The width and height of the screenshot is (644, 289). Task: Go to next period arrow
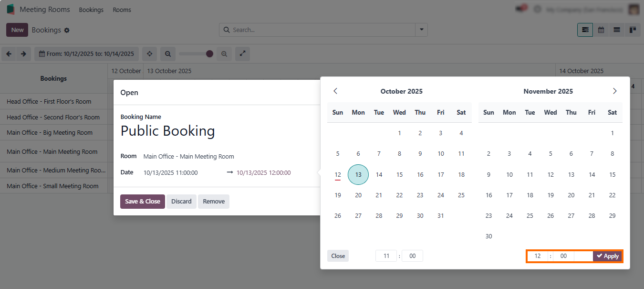point(24,54)
